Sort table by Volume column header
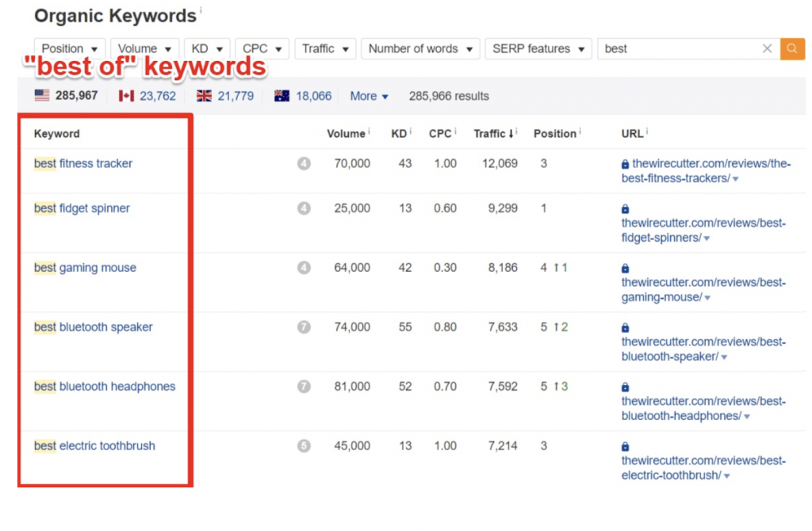The height and width of the screenshot is (531, 812). [x=346, y=133]
